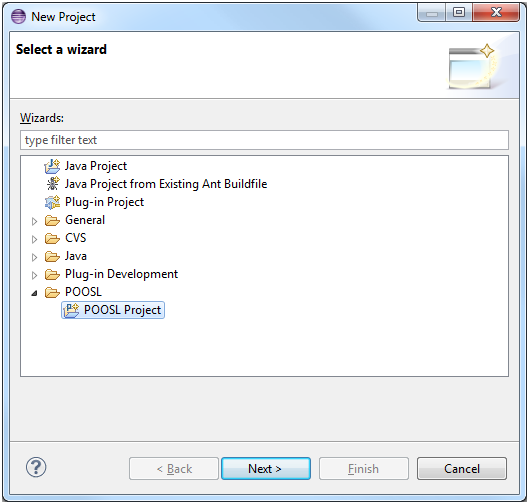Expand the Plug-in Development category
The height and width of the screenshot is (504, 529).
click(34, 275)
